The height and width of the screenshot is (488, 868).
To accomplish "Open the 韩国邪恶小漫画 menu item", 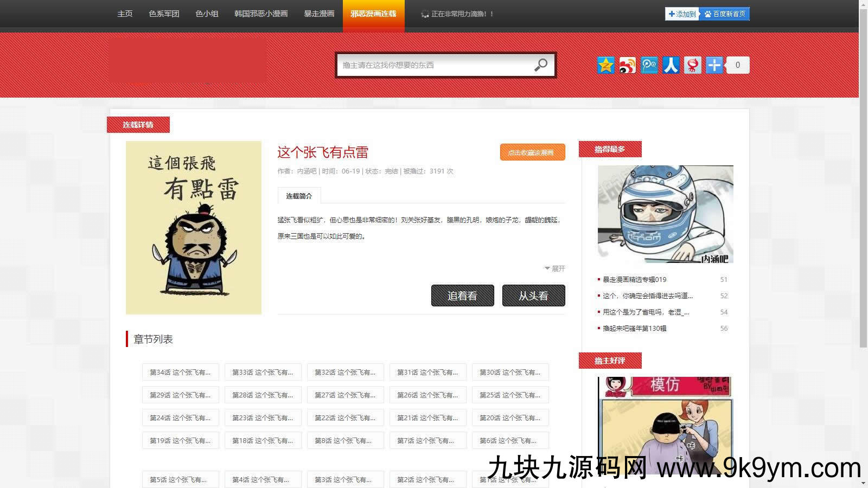I will (x=261, y=14).
